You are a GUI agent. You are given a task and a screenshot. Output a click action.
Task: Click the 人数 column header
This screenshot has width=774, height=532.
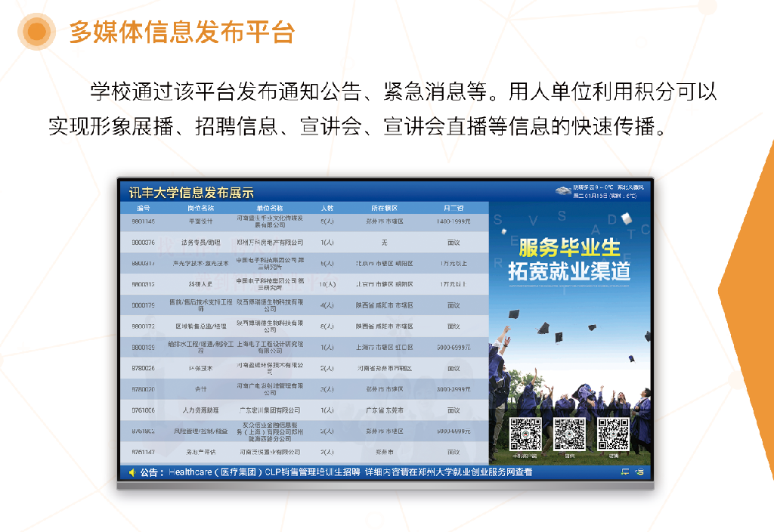327,209
